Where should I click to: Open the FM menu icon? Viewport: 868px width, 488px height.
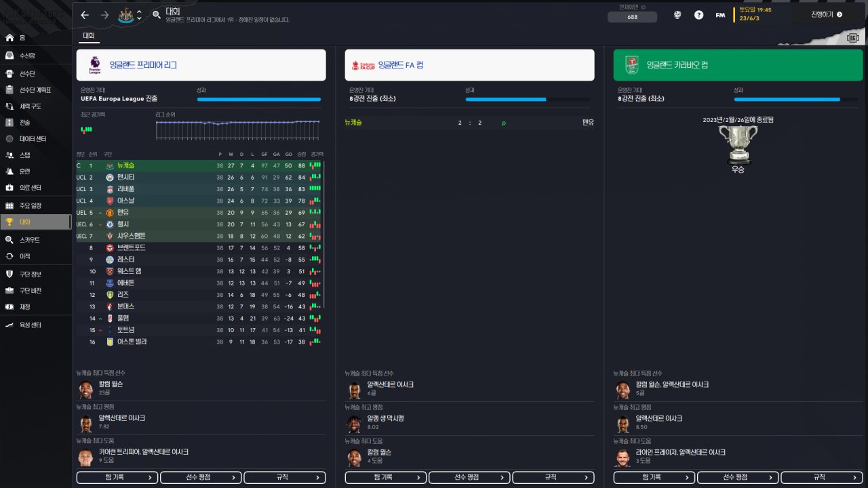[x=720, y=15]
